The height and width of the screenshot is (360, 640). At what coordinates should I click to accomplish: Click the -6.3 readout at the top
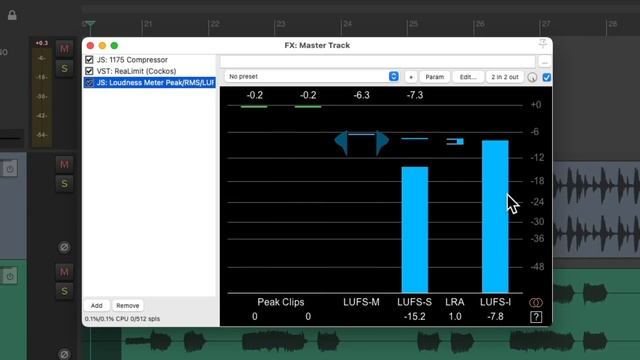coord(362,95)
